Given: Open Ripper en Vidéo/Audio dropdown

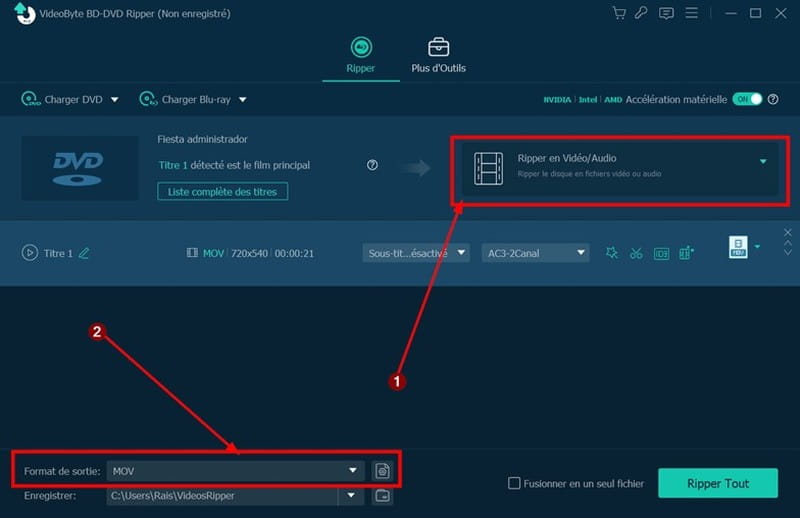Looking at the screenshot, I should (x=620, y=168).
